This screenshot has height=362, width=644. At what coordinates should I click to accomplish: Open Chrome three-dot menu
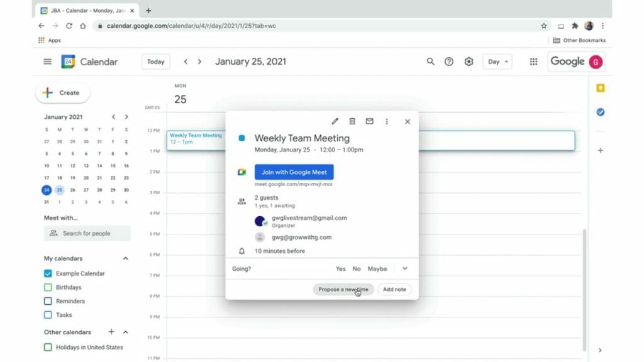[602, 26]
